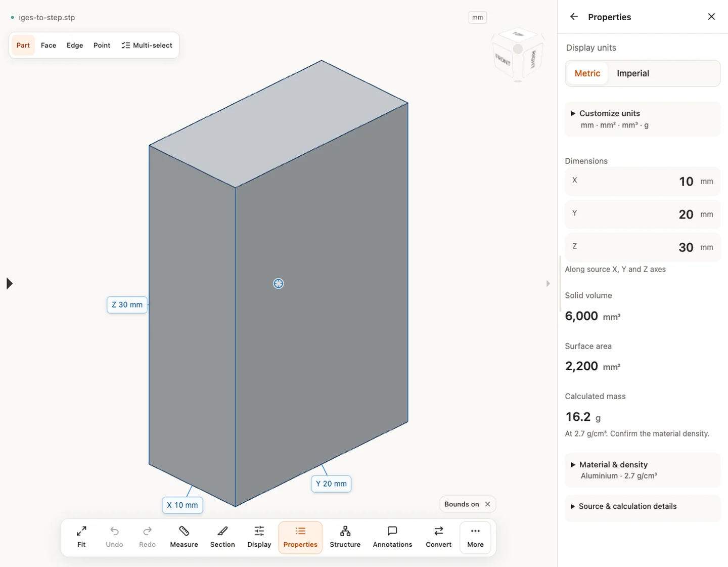Go back from Properties panel
This screenshot has width=728, height=567.
574,17
